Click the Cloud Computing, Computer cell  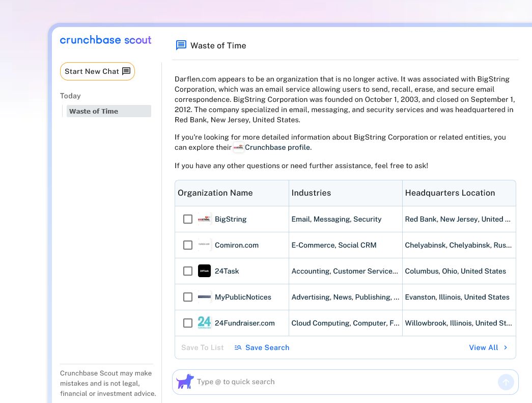(345, 323)
